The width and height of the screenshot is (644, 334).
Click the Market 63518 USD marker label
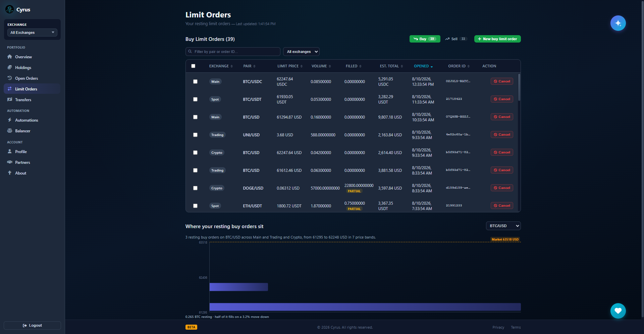pos(505,239)
